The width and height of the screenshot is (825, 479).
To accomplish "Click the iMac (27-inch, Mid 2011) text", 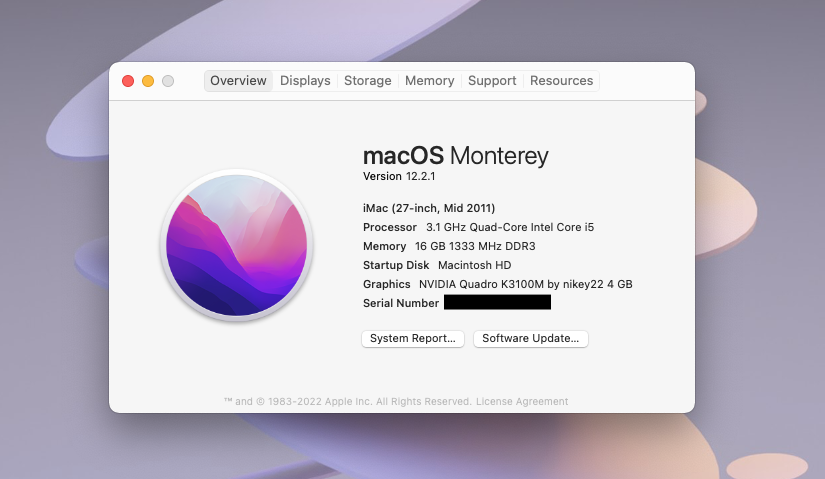I will coord(429,208).
